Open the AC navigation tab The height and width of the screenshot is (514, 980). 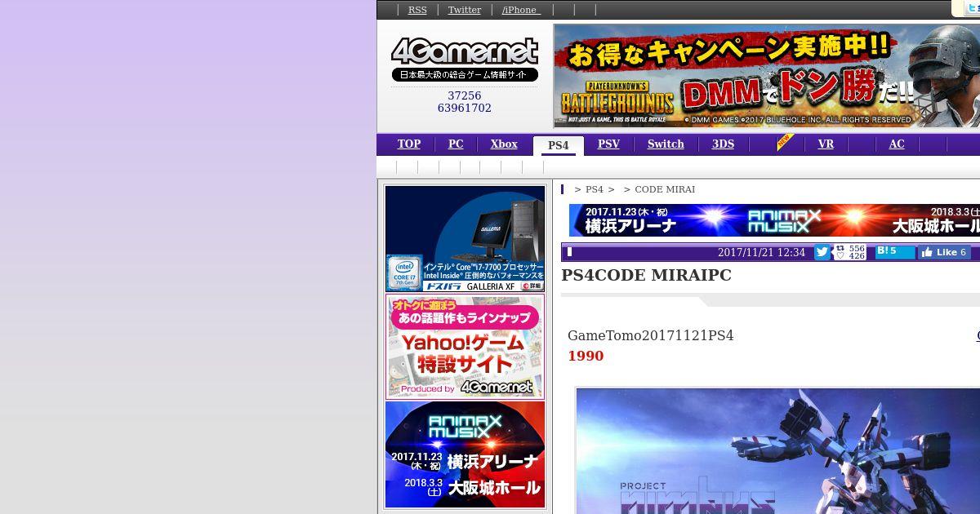897,144
